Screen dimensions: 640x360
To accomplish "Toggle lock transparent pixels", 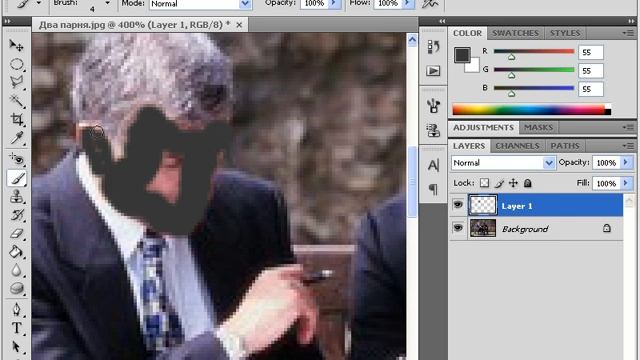I will pyautogui.click(x=484, y=183).
